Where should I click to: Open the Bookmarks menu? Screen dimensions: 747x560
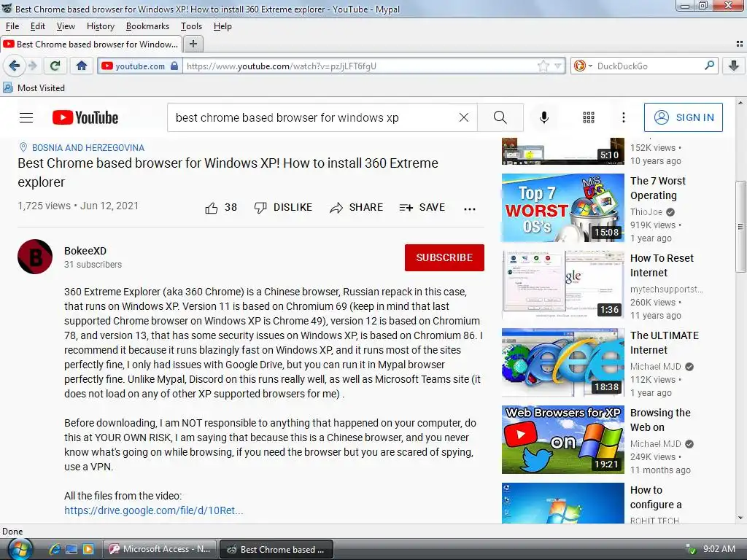[147, 26]
